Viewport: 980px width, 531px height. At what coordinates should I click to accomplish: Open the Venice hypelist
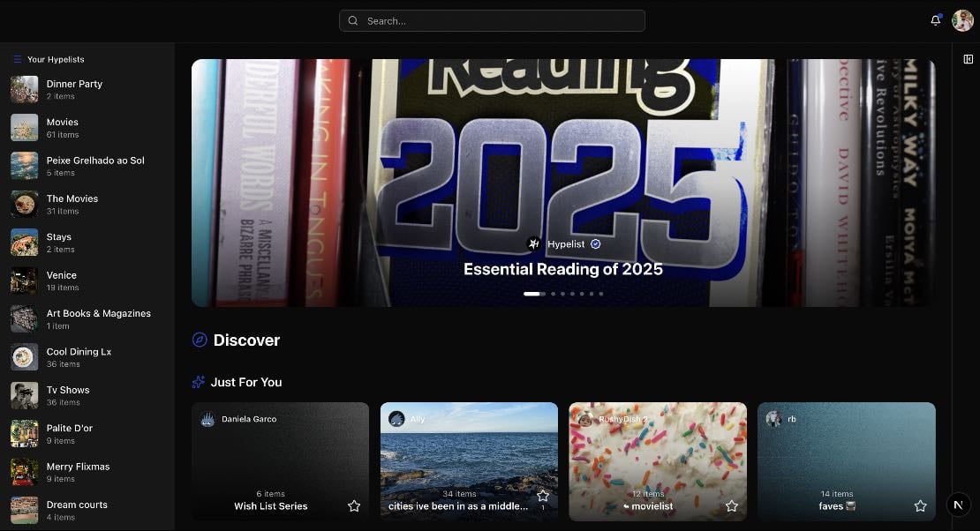[87, 280]
